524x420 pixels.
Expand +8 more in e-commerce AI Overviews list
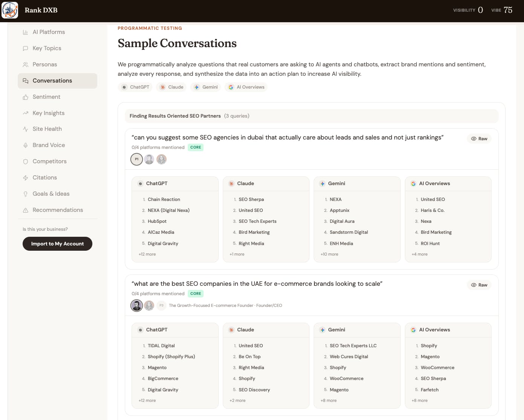point(420,400)
